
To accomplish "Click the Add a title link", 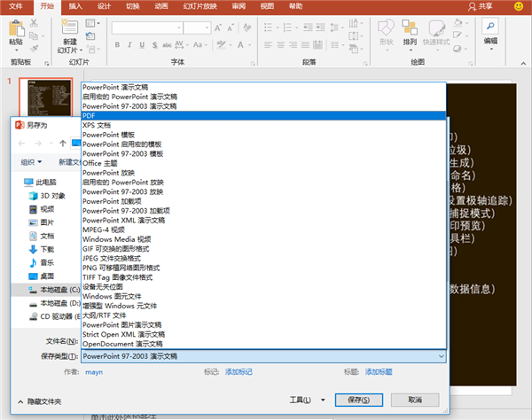I will tap(379, 372).
